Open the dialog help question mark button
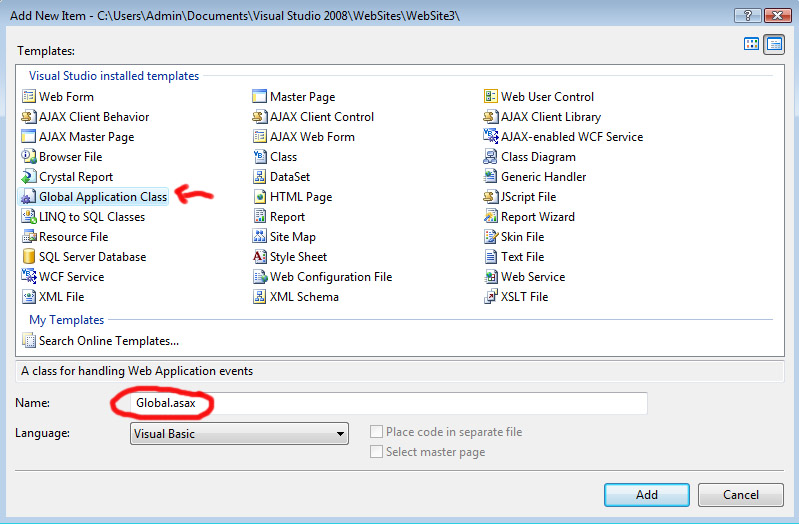799x524 pixels. (747, 15)
